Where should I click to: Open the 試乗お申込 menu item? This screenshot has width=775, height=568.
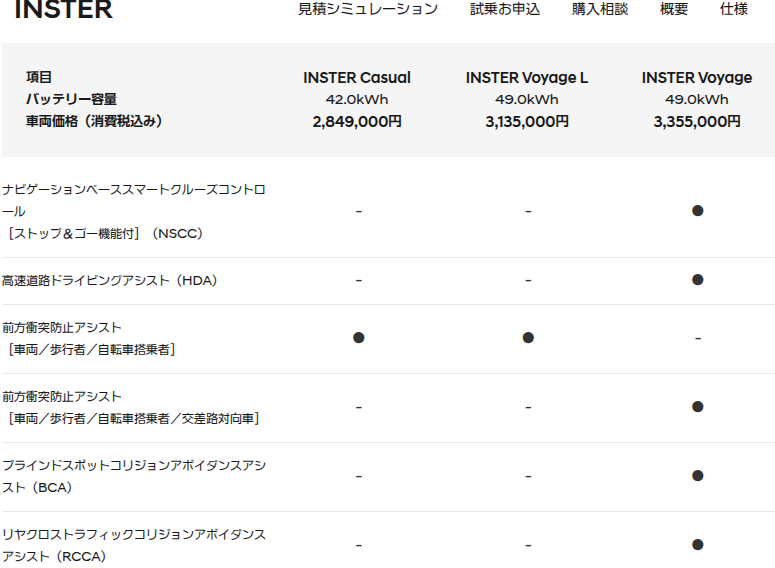pos(505,9)
